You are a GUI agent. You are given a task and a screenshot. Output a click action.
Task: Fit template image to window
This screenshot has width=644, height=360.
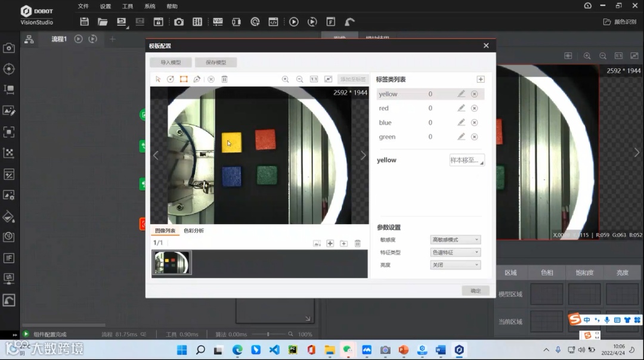[x=328, y=79]
